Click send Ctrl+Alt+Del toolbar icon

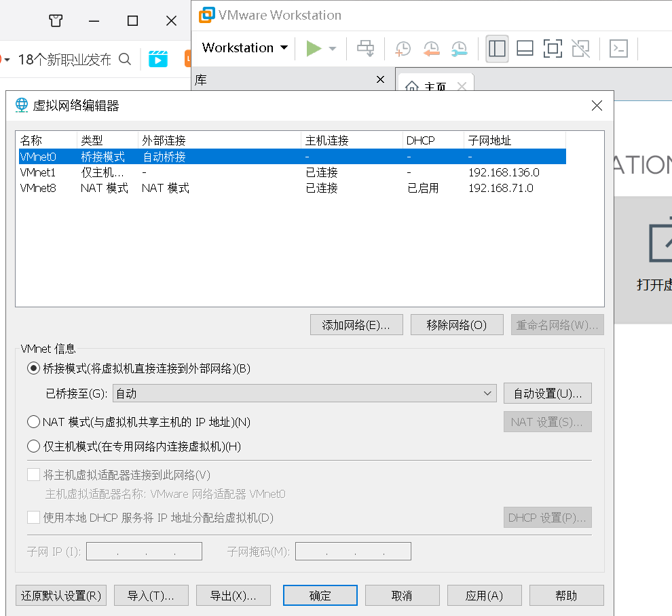[x=366, y=48]
